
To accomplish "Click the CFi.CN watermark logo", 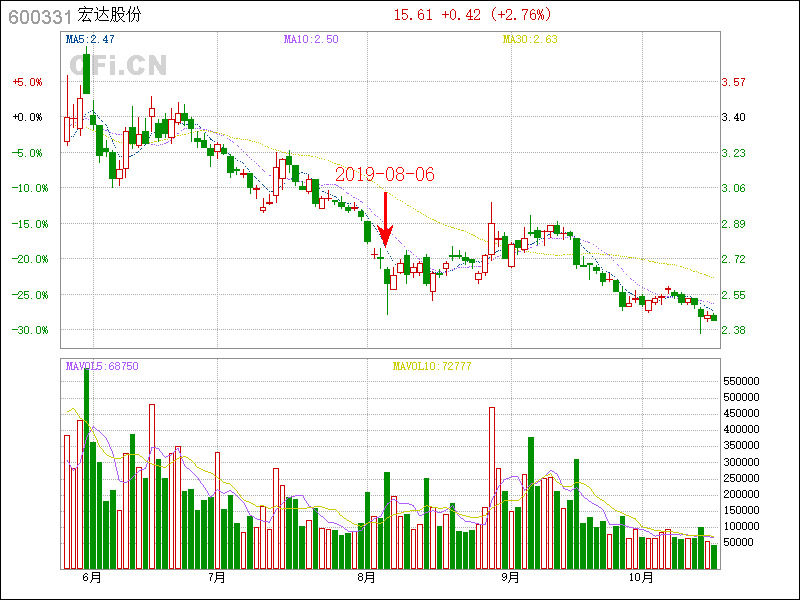I will tap(118, 66).
